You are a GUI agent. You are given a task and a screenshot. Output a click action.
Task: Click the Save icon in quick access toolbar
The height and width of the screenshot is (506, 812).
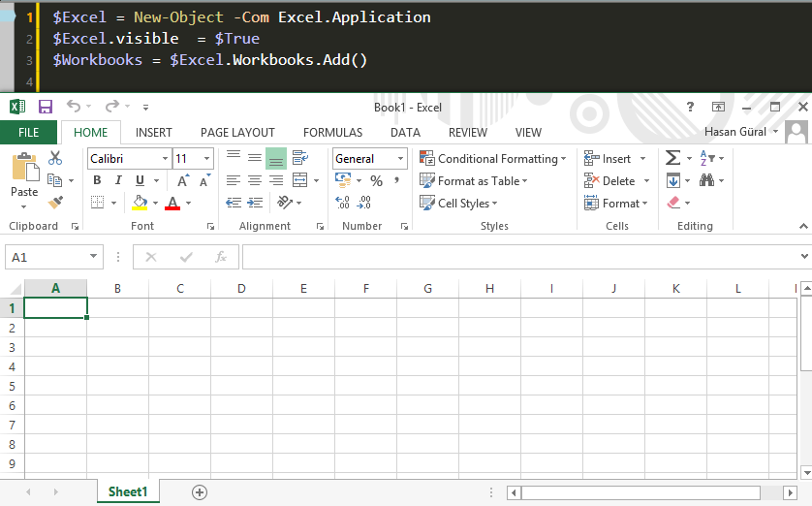click(46, 107)
